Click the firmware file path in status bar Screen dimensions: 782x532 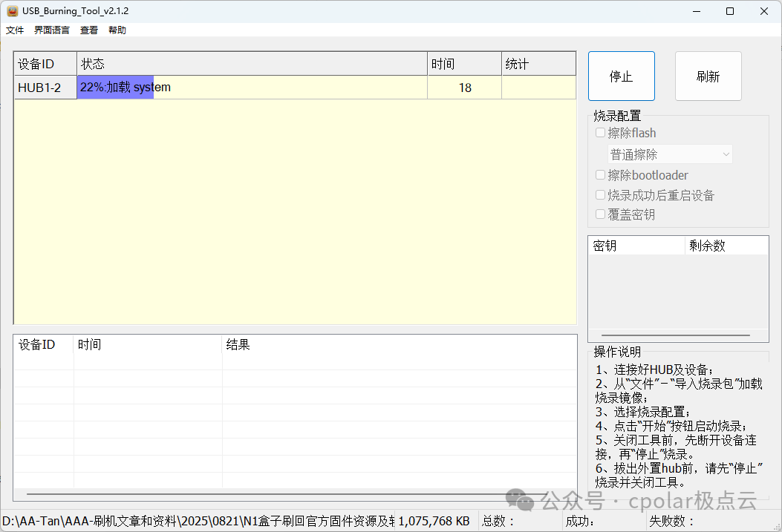pos(198,521)
